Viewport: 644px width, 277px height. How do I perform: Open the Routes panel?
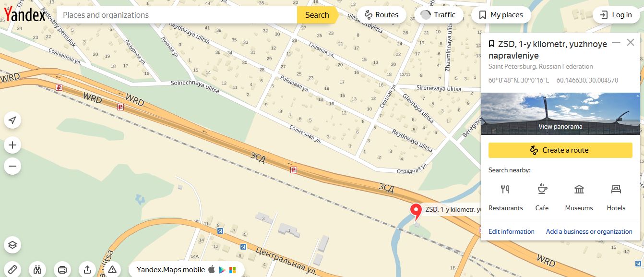click(382, 15)
